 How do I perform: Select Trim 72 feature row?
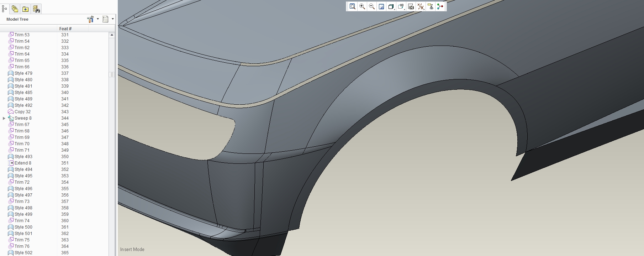click(x=22, y=182)
